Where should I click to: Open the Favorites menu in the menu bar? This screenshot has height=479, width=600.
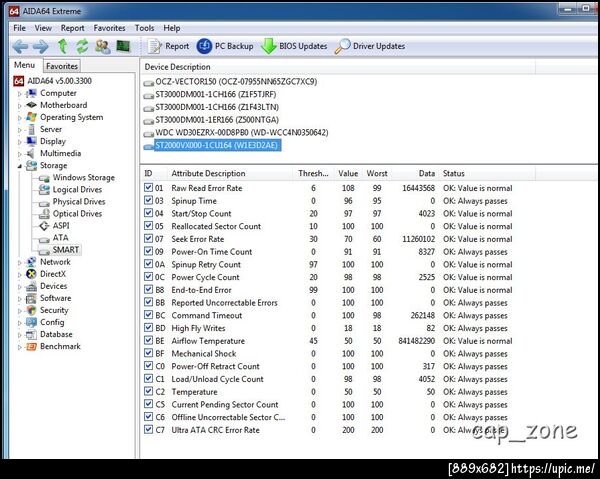[x=109, y=28]
